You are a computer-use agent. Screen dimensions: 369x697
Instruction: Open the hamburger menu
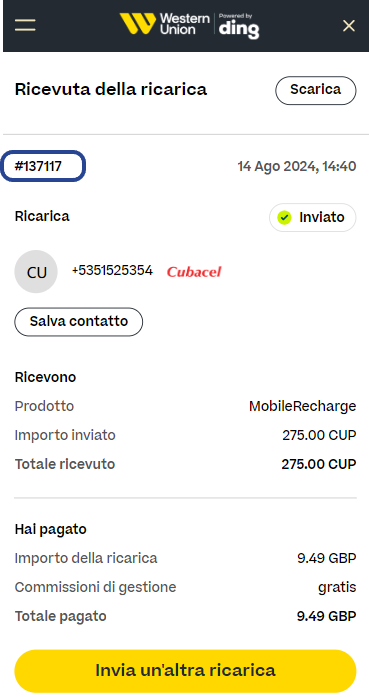(25, 25)
